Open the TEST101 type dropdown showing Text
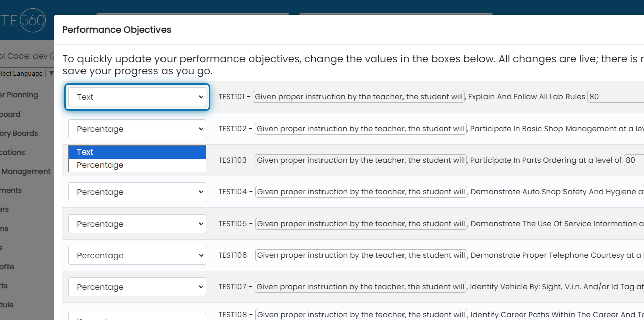The height and width of the screenshot is (320, 644). pyautogui.click(x=137, y=97)
